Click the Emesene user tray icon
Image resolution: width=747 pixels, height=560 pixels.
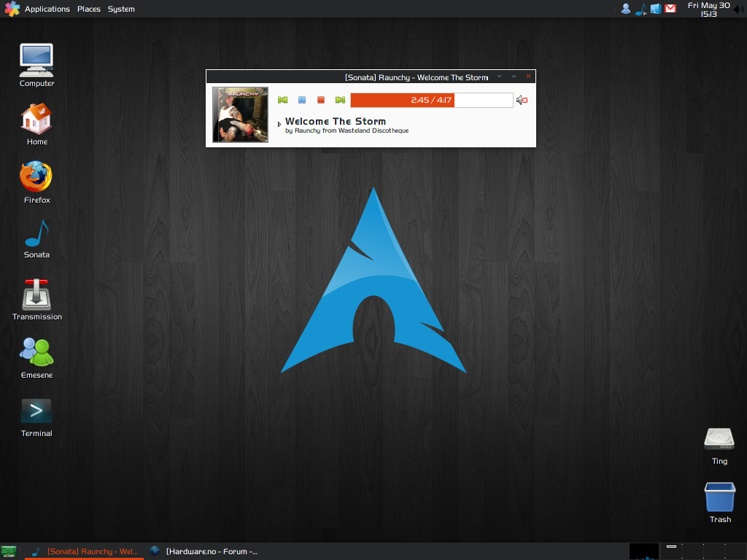point(626,9)
